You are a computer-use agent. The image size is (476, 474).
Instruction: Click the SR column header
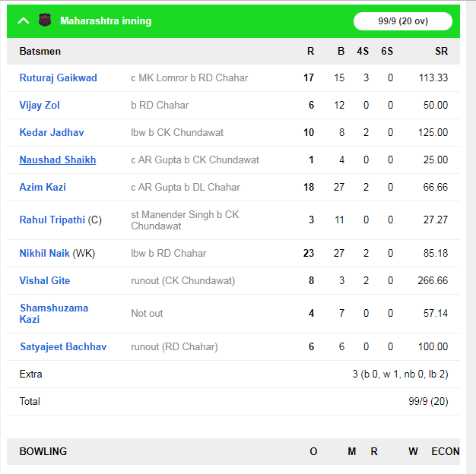[441, 51]
